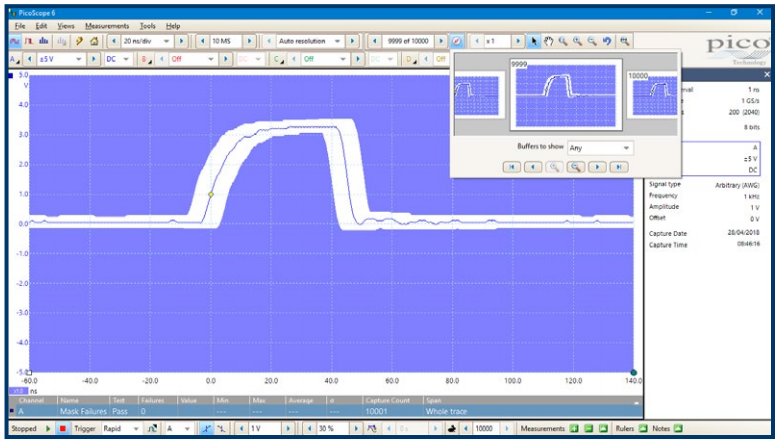The width and height of the screenshot is (779, 444).
Task: Switch to Persistence mode icon
Action: pos(29,41)
